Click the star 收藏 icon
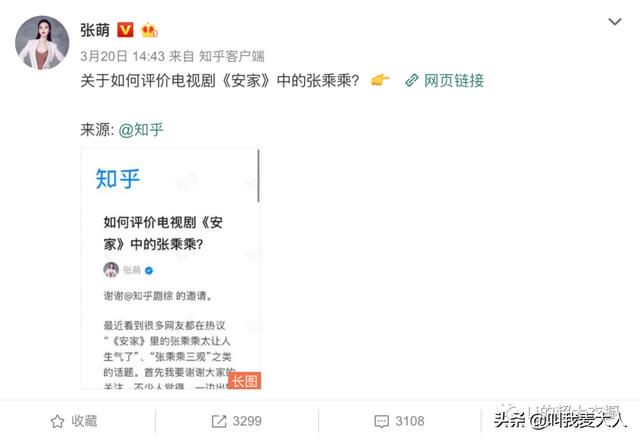 [57, 421]
